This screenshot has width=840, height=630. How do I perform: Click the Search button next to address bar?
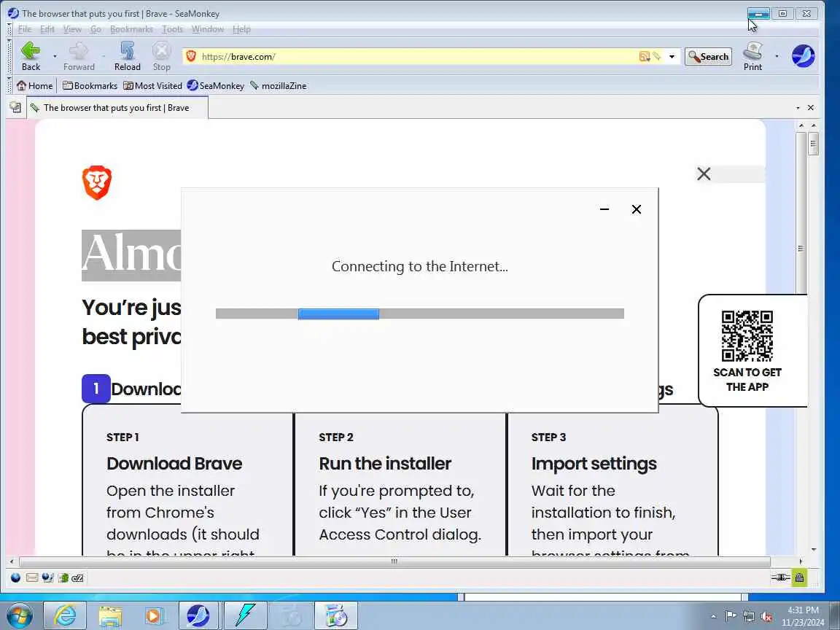pyautogui.click(x=708, y=56)
